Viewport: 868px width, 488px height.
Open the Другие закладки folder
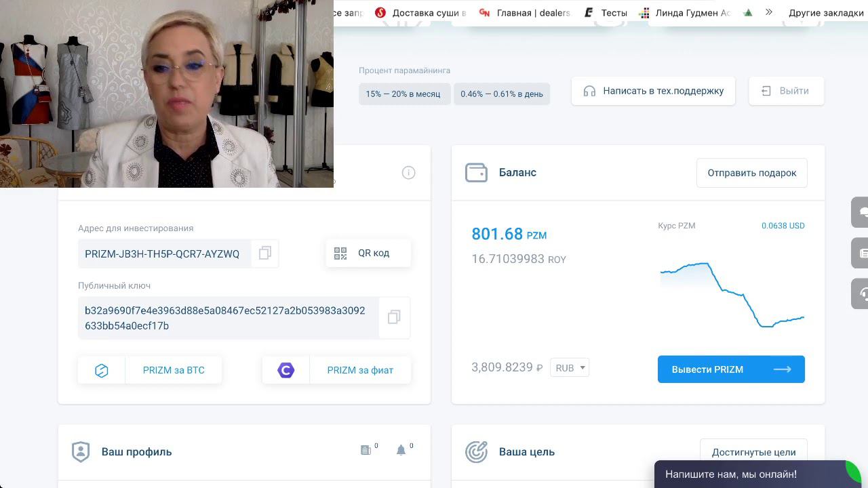pos(826,13)
